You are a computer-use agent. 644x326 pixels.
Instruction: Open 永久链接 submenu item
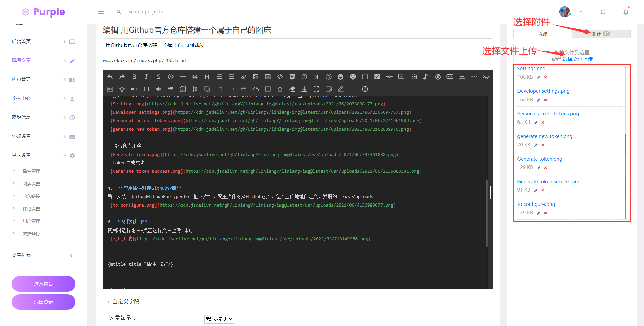pos(31,196)
